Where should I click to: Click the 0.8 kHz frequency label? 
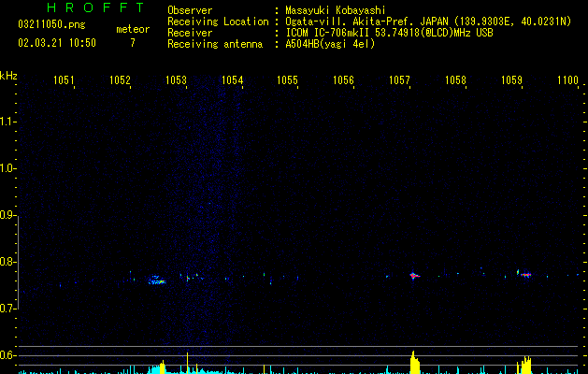pos(7,262)
